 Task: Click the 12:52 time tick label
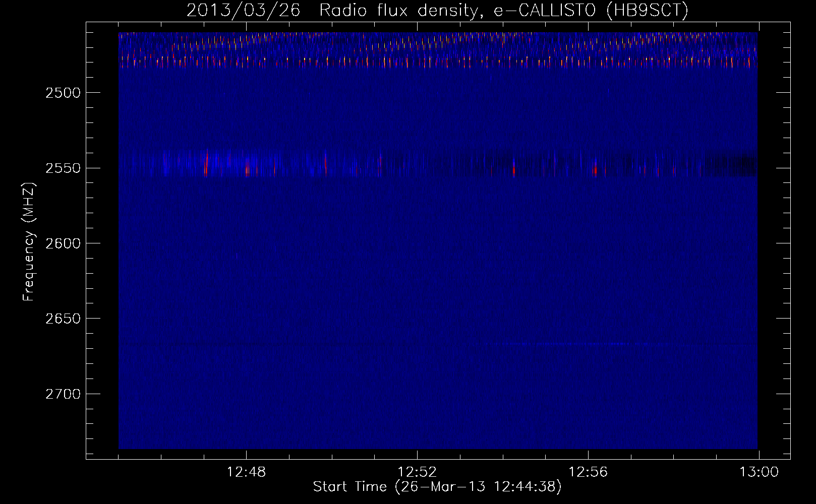417,472
